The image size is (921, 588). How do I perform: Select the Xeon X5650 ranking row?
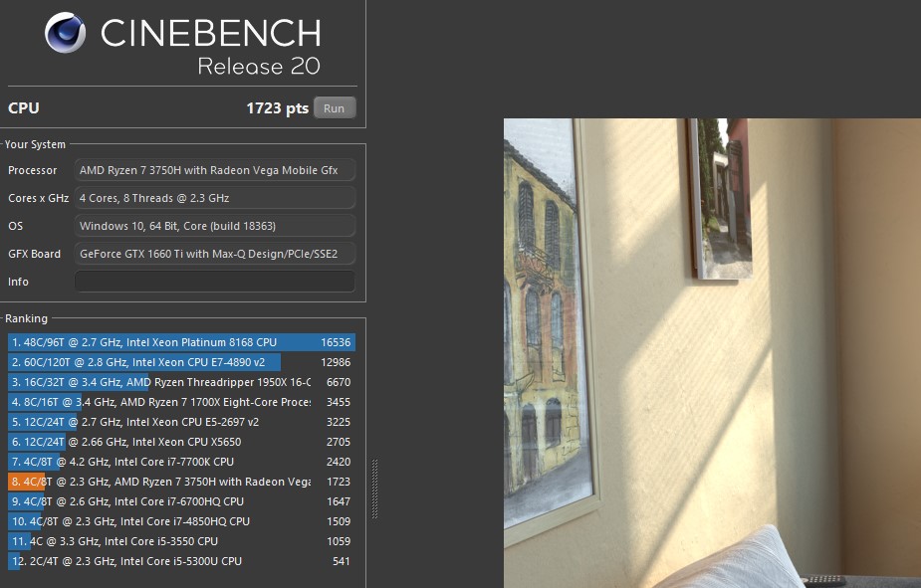click(181, 442)
